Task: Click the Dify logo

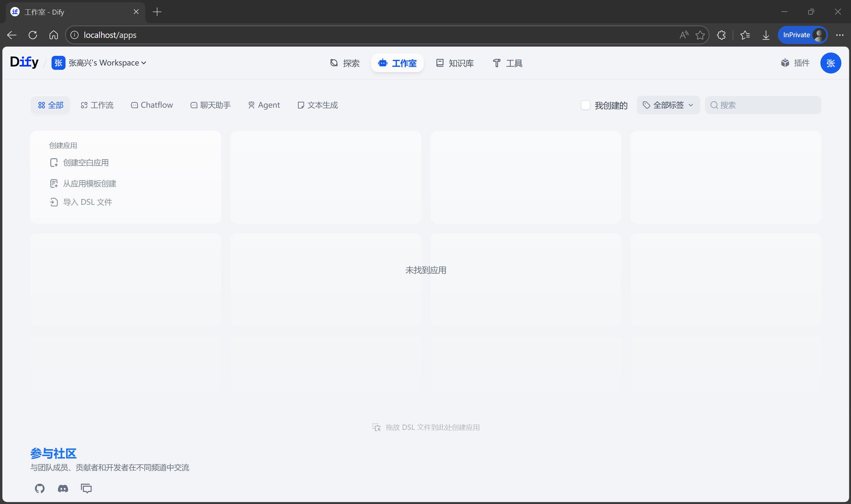Action: [x=24, y=62]
